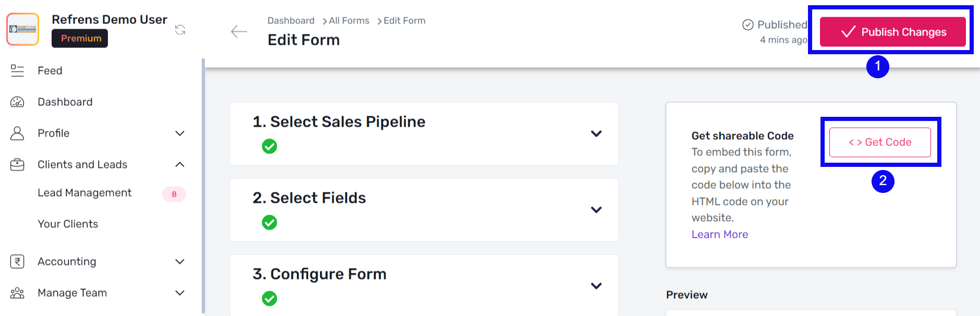The width and height of the screenshot is (980, 316).
Task: Collapse the Clients and Leads menu
Action: pyautogui.click(x=180, y=164)
